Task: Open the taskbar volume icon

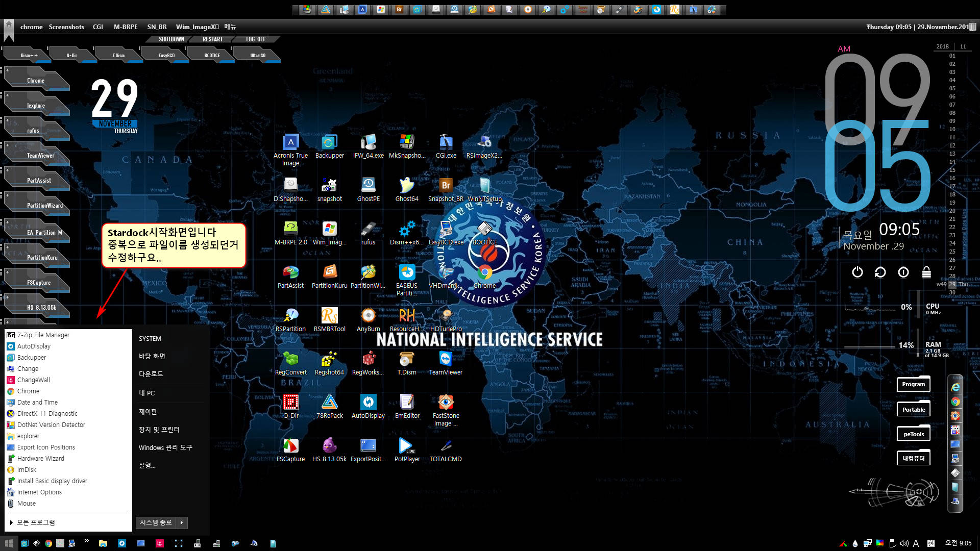Action: (904, 543)
